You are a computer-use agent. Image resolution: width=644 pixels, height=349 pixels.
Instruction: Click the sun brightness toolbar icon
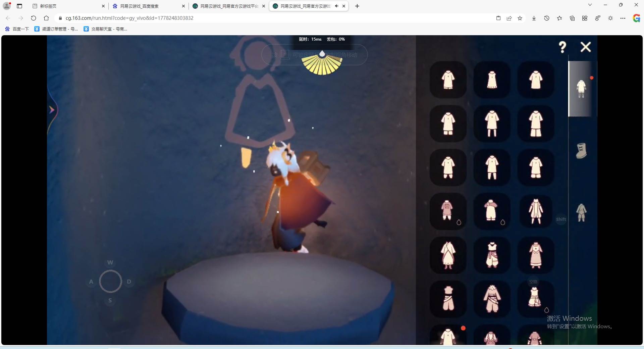pyautogui.click(x=610, y=18)
